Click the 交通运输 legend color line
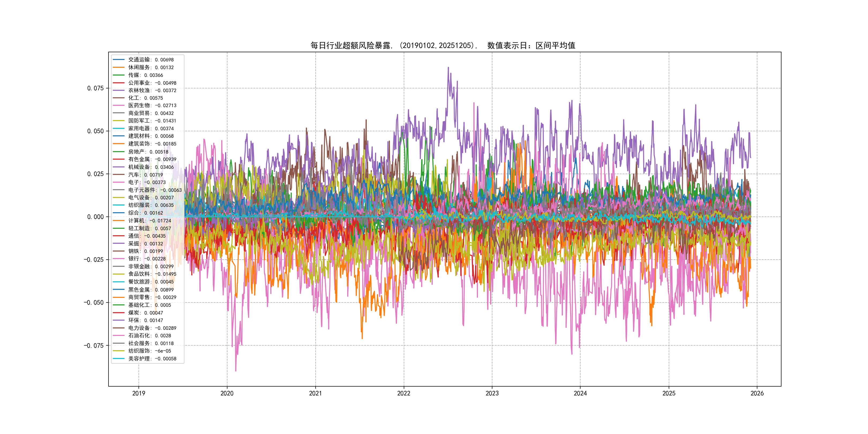 click(119, 60)
